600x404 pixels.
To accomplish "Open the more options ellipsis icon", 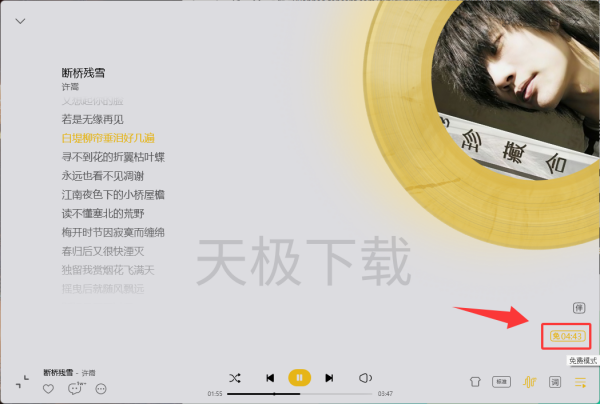I will coord(101,389).
